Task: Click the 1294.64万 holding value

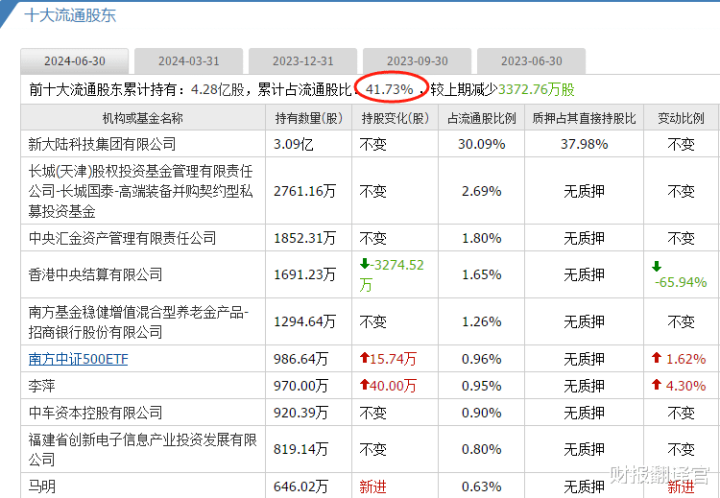Action: 304,322
